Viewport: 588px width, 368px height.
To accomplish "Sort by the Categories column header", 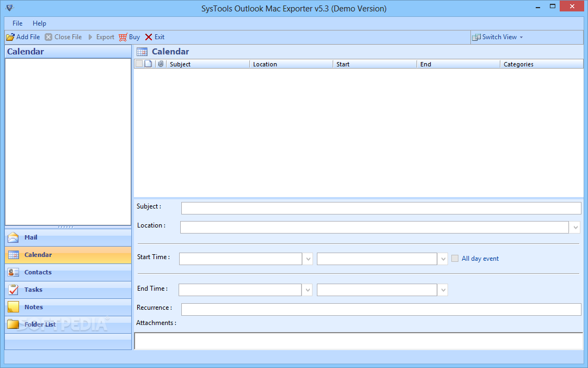I will pyautogui.click(x=542, y=64).
